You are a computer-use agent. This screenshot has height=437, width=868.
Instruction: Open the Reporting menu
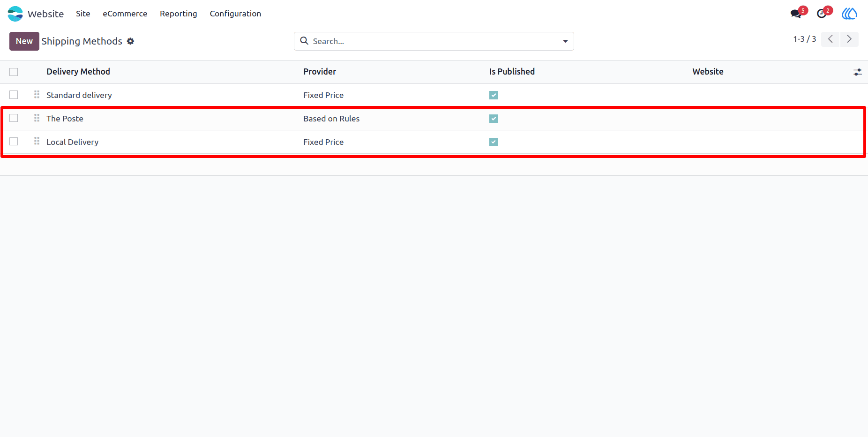click(x=179, y=14)
